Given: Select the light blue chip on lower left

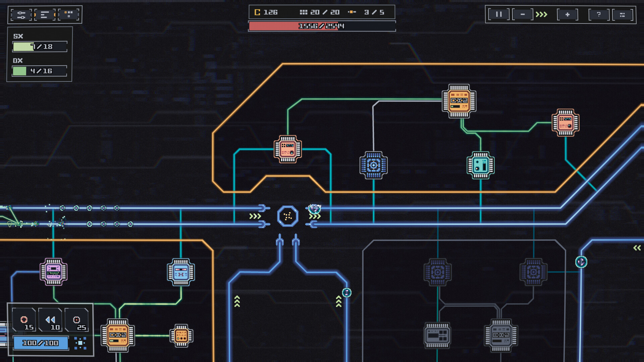Looking at the screenshot, I should [x=181, y=272].
